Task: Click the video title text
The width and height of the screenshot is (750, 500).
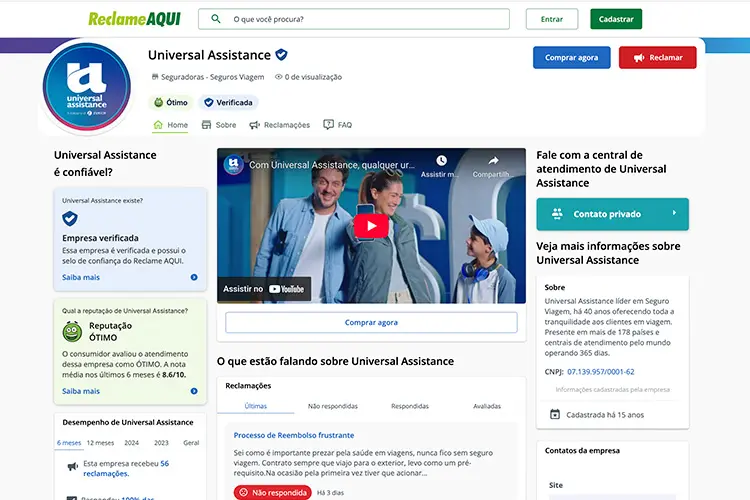Action: pos(331,165)
